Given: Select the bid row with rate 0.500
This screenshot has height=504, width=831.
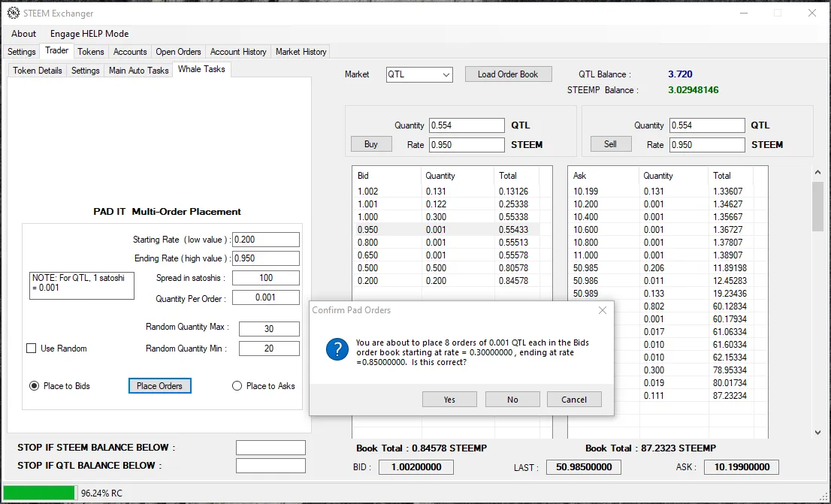Looking at the screenshot, I should 447,267.
